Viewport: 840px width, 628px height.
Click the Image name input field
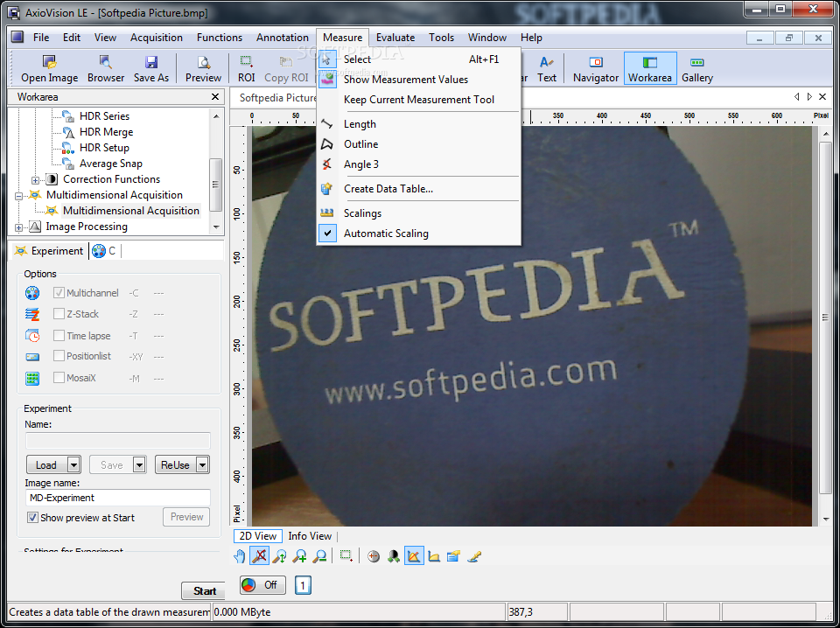(x=117, y=498)
